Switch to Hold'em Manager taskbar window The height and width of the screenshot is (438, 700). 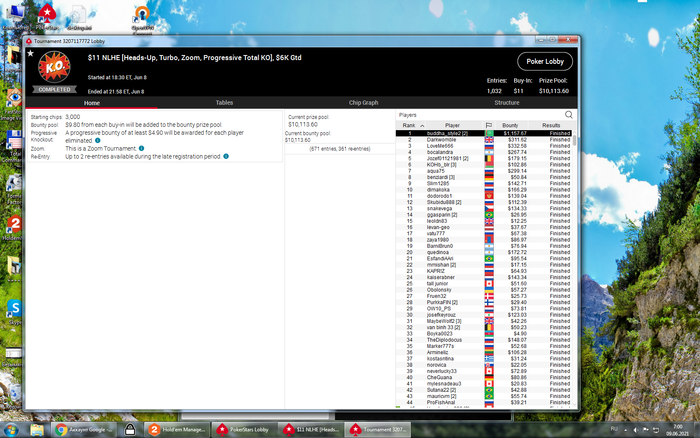click(x=178, y=430)
